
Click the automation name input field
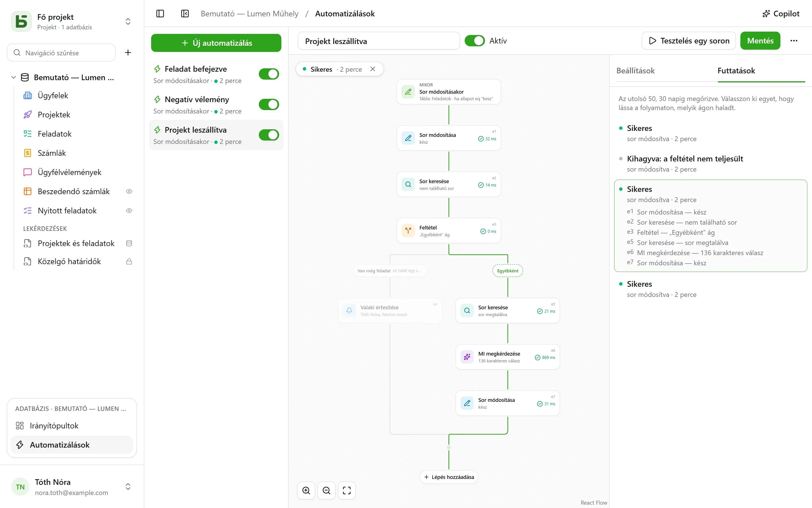click(x=379, y=41)
